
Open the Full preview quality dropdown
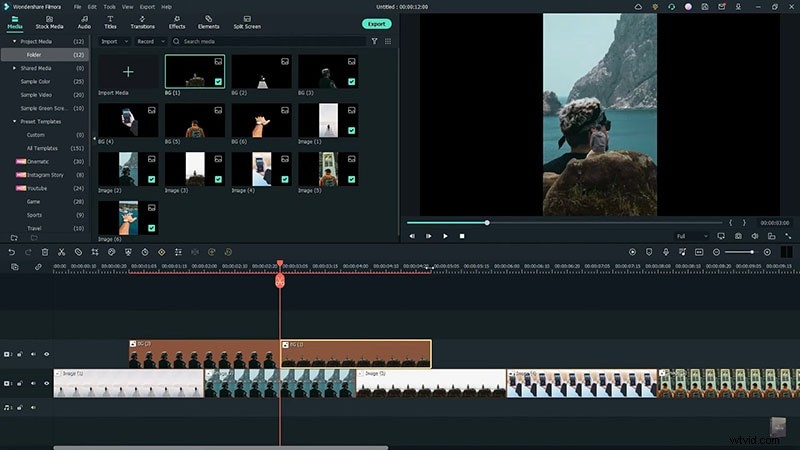click(x=692, y=236)
